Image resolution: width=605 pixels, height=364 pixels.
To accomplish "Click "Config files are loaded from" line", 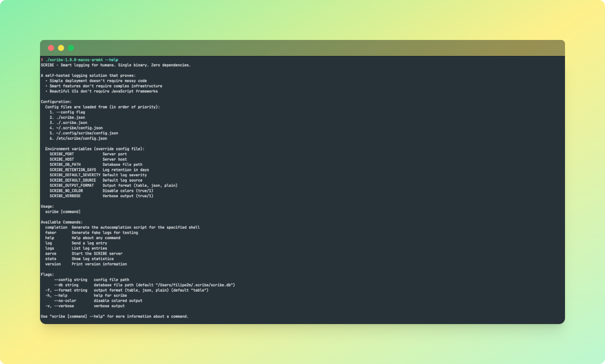I will [102, 107].
